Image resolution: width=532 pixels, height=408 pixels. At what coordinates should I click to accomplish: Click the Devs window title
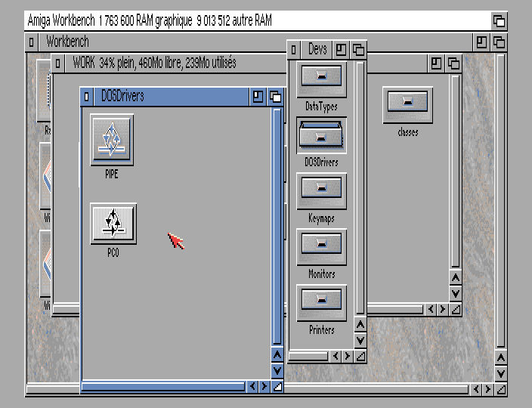pos(317,50)
